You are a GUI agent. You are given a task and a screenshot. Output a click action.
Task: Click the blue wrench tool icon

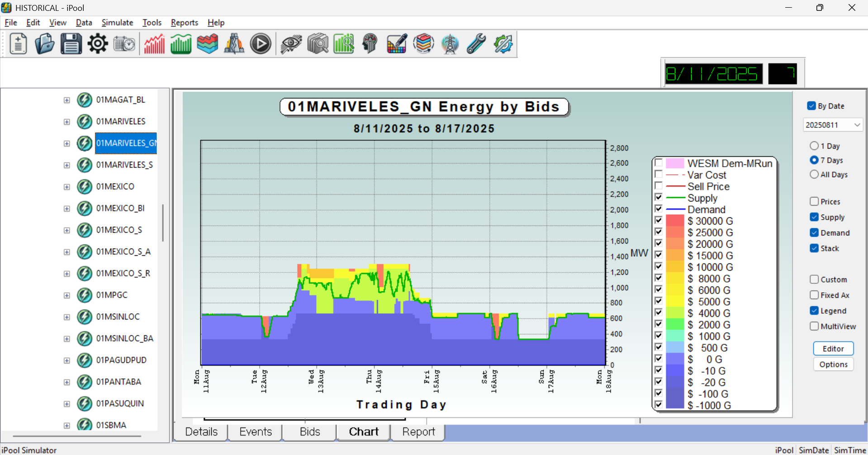476,44
